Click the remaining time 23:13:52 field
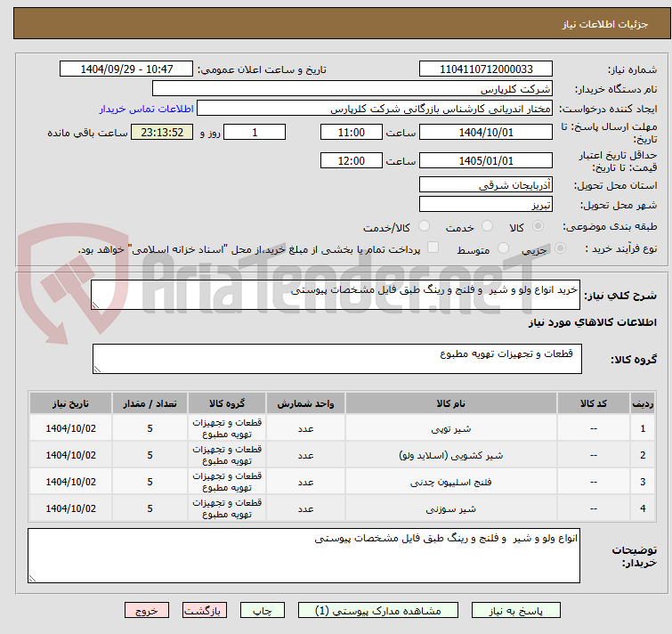The width and height of the screenshot is (672, 634). coord(162,132)
